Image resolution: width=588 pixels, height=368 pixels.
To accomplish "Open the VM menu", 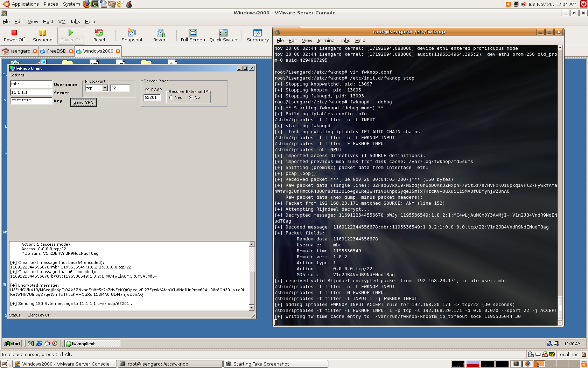I will (62, 22).
